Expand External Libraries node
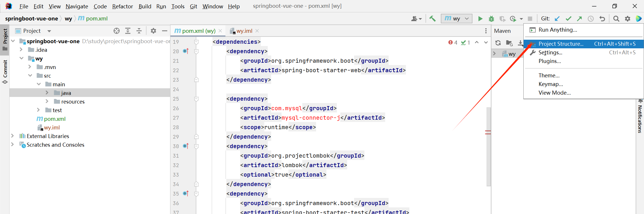 click(12, 136)
